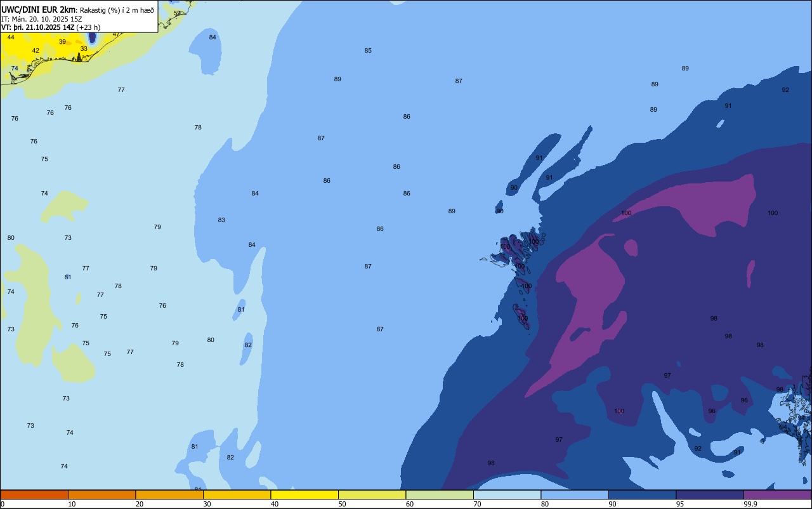Click the 30–40 legend color segment
Screen dimensions: 812x509
click(x=237, y=494)
